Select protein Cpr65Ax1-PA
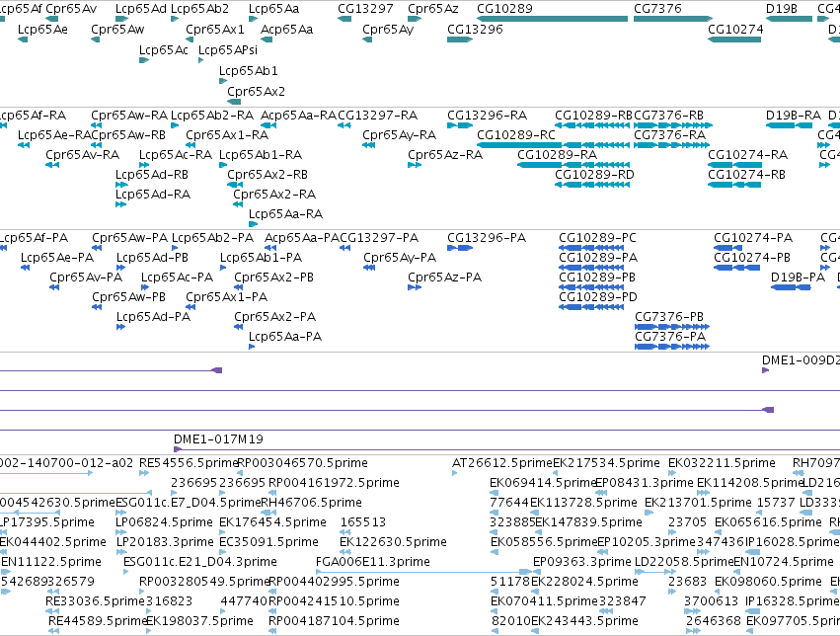Screen dimensions: 840x636 191,307
